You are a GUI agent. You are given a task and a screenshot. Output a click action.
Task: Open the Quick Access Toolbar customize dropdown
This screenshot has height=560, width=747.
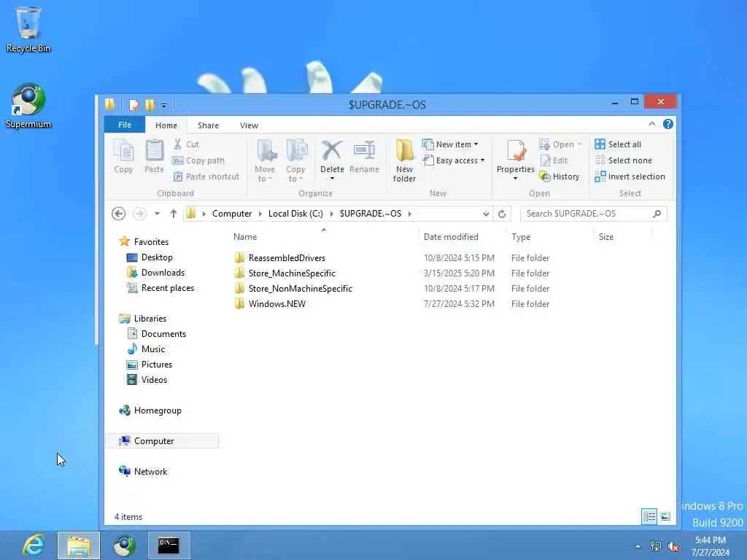tap(163, 105)
